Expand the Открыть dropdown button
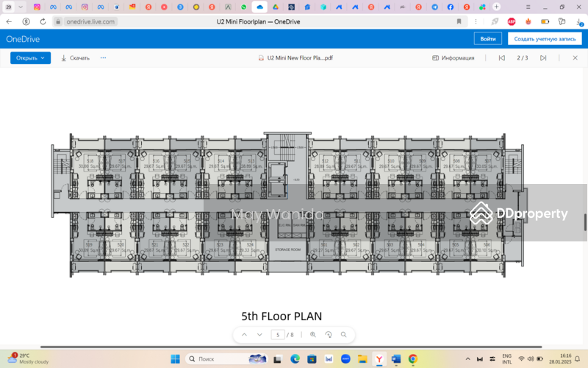The height and width of the screenshot is (368, 588). (30, 58)
